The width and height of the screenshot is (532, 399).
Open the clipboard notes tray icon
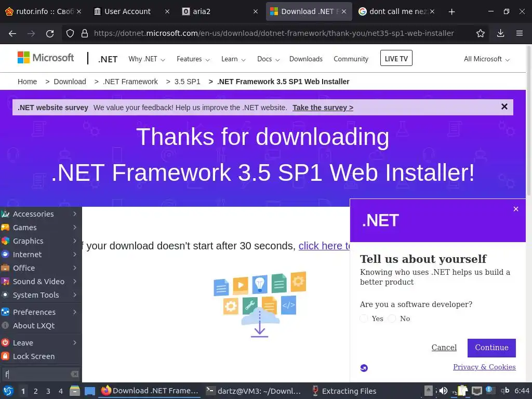[463, 391]
